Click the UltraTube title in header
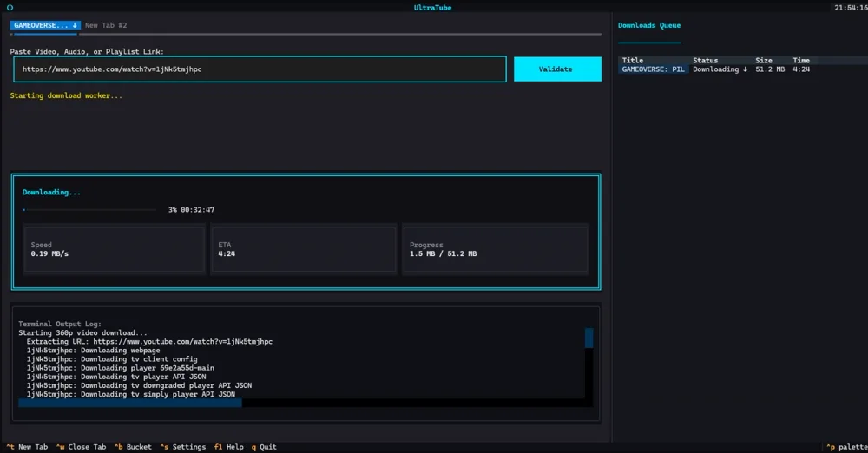The height and width of the screenshot is (453, 868). 432,8
